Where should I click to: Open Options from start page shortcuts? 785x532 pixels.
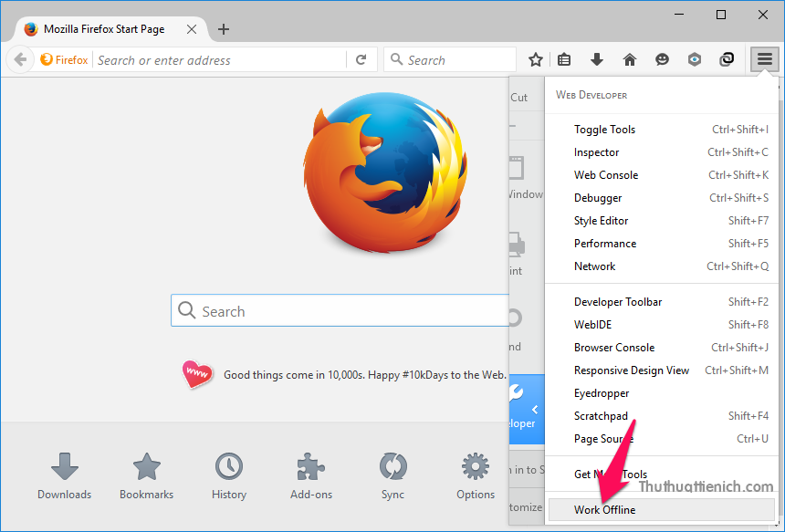[475, 476]
